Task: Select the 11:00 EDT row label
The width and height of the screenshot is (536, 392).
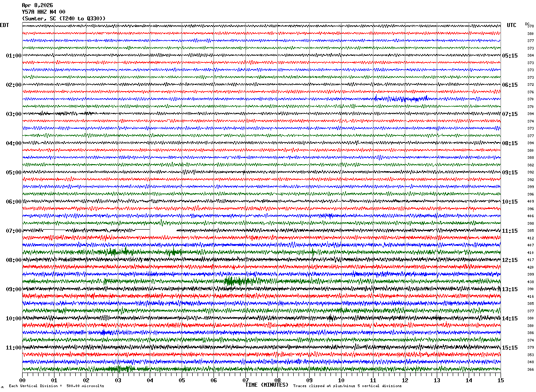Action: [14, 348]
